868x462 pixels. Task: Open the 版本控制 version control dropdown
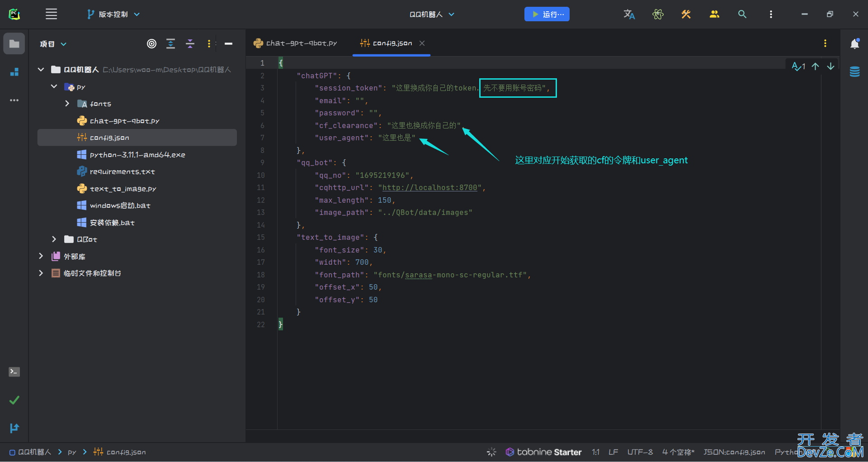coord(113,14)
